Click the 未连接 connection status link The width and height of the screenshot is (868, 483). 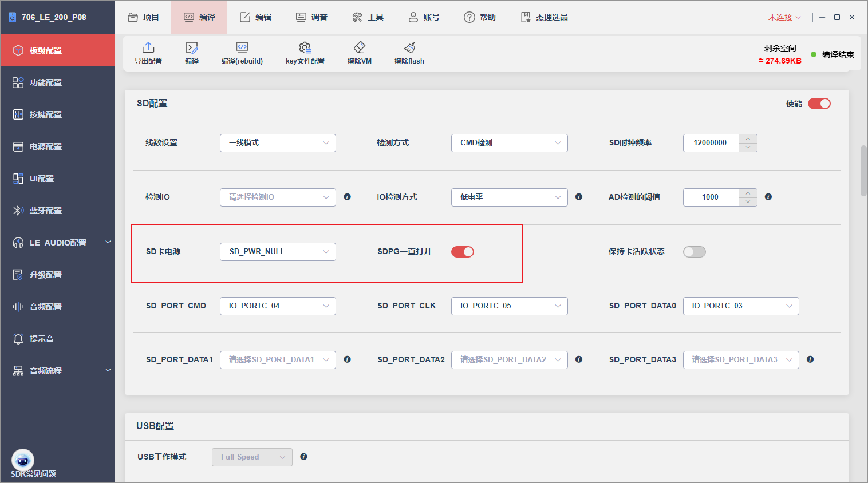click(x=784, y=17)
